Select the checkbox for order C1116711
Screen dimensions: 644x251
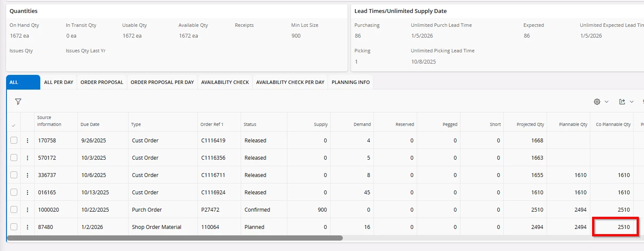coord(14,175)
